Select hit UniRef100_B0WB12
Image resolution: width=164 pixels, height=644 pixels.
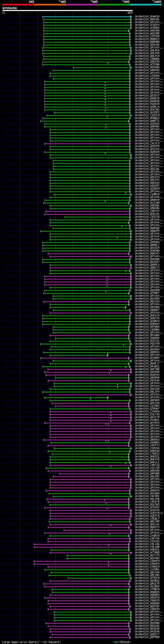click(147, 118)
